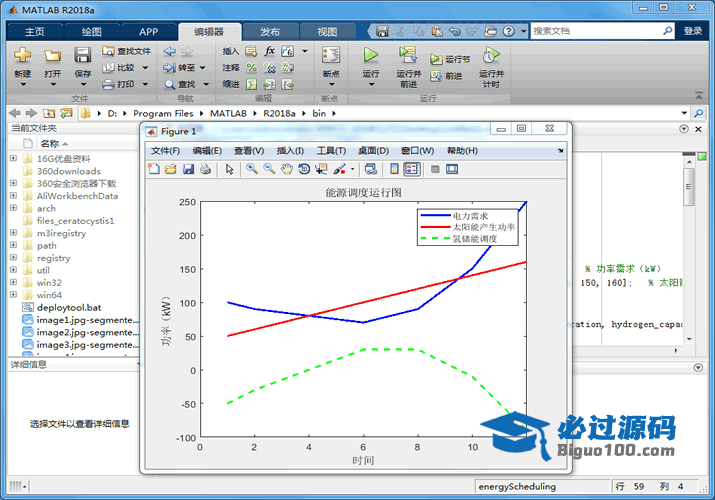Click the navigate back arrow in ribbon
The height and width of the screenshot is (500, 715).
[x=170, y=51]
